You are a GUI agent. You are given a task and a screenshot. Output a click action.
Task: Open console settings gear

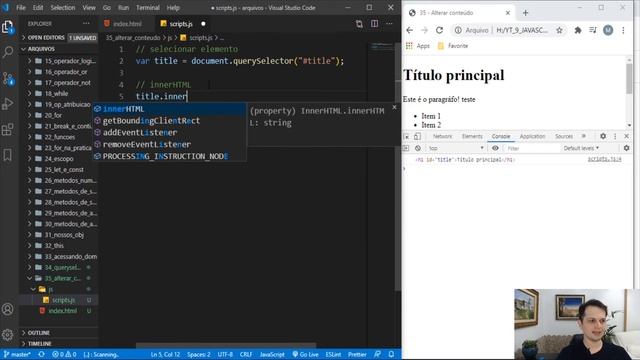627,148
